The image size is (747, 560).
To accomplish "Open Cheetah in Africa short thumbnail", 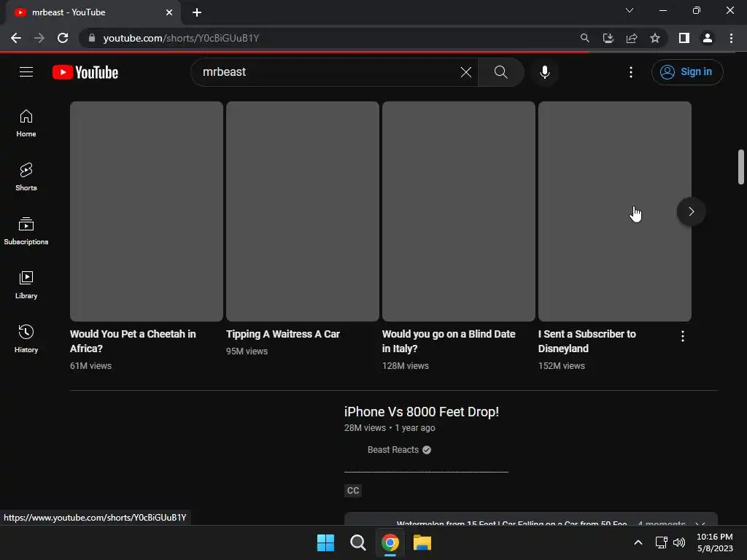I will 146,211.
